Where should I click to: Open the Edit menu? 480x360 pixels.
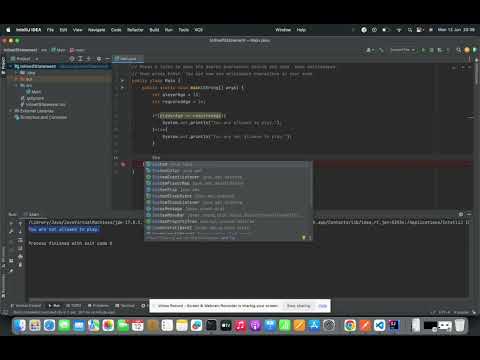coord(63,30)
